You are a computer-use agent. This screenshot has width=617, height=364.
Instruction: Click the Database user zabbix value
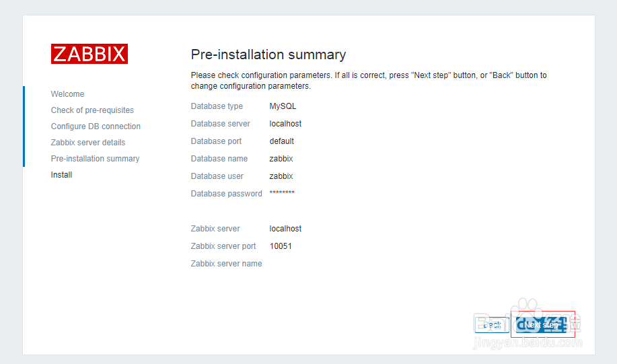tap(281, 176)
